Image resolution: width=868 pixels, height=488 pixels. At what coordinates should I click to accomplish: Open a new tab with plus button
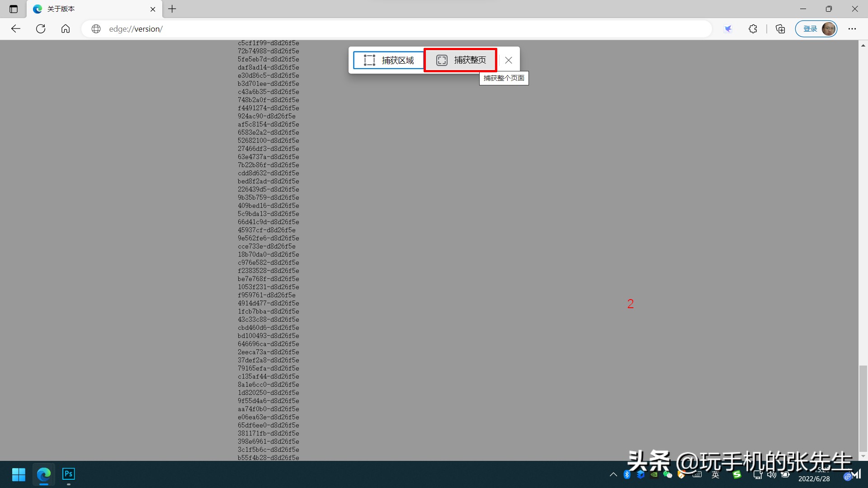[x=172, y=9]
